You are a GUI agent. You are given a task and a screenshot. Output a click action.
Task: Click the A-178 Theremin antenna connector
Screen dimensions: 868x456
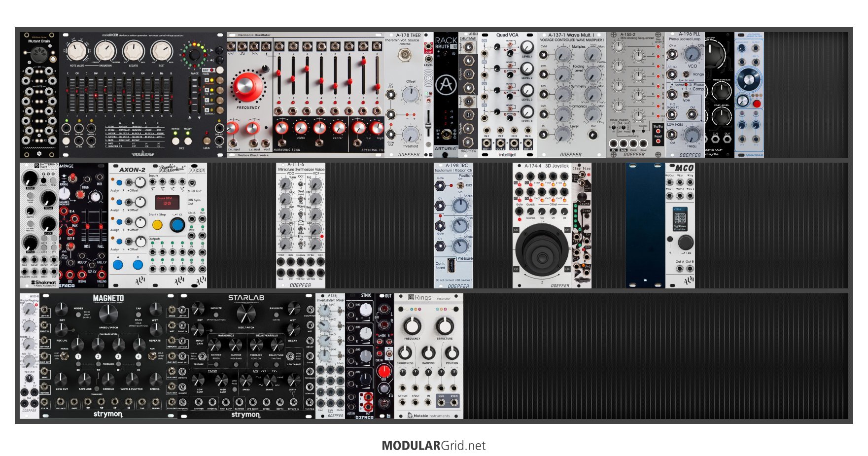click(x=405, y=55)
